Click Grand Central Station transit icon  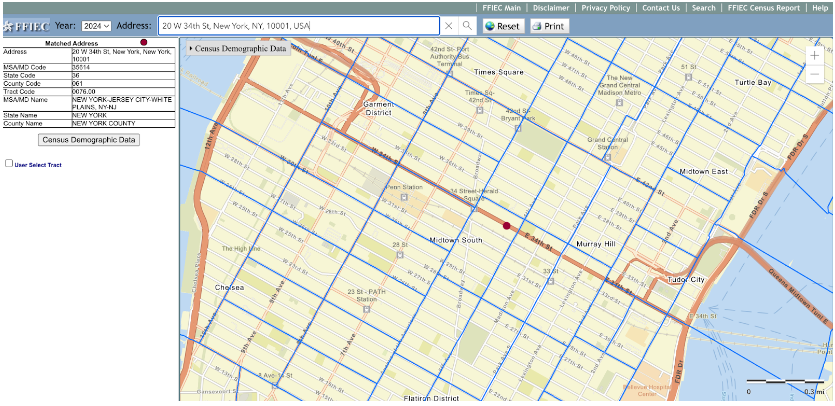(608, 157)
